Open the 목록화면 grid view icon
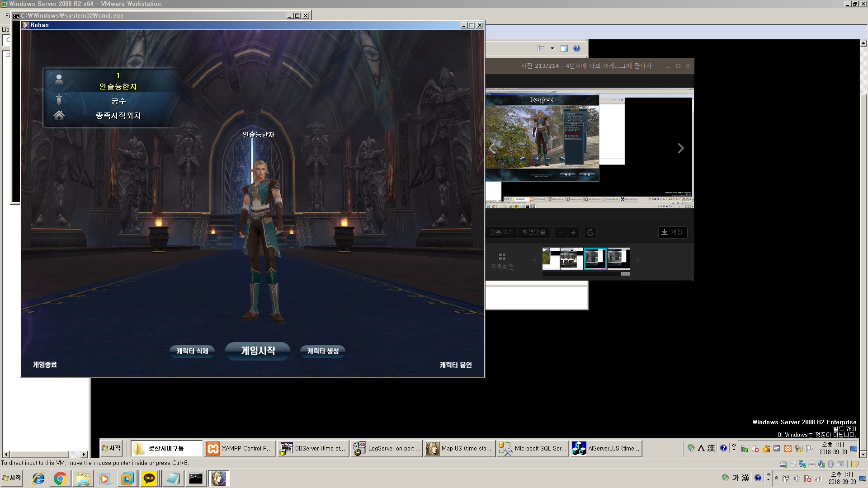The width and height of the screenshot is (868, 488). (x=502, y=257)
